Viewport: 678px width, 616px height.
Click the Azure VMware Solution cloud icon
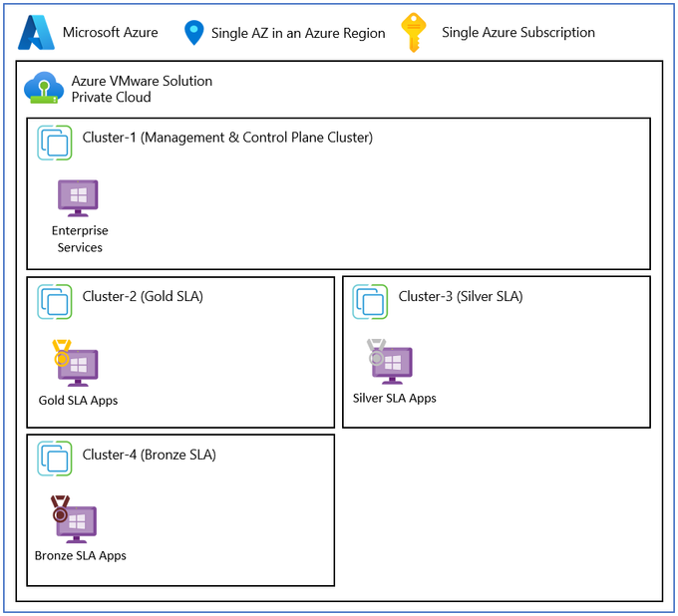click(x=44, y=88)
